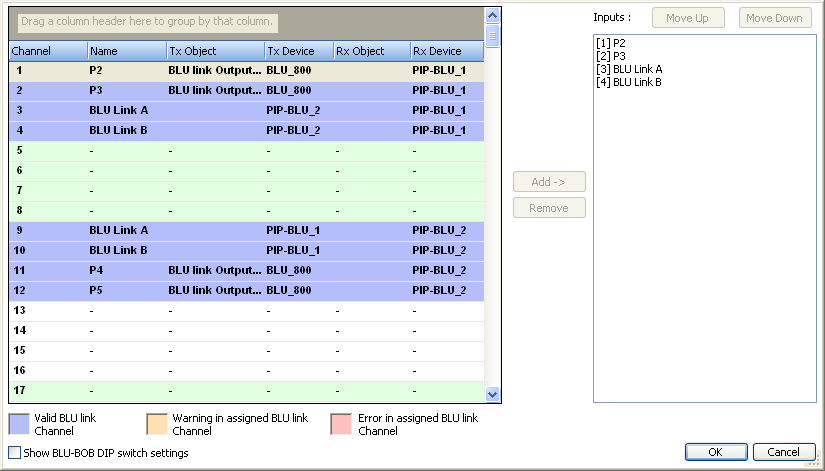The image size is (825, 471).
Task: Select BLU Link A name in channel 9
Action: pos(119,231)
